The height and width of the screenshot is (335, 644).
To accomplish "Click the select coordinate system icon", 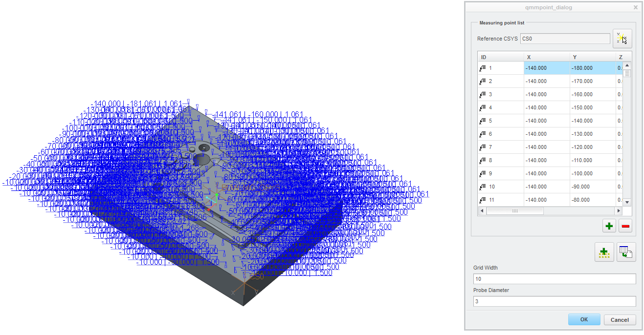I will coord(622,39).
